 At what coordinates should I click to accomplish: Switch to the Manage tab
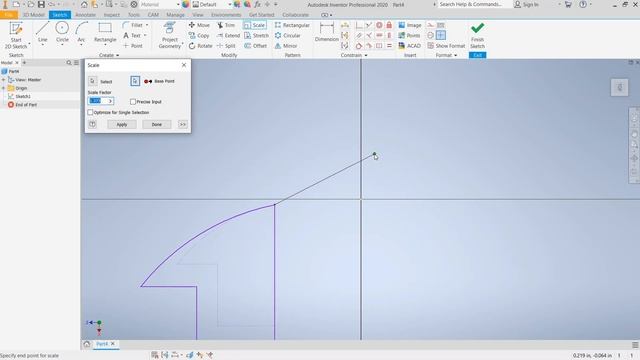coord(175,15)
